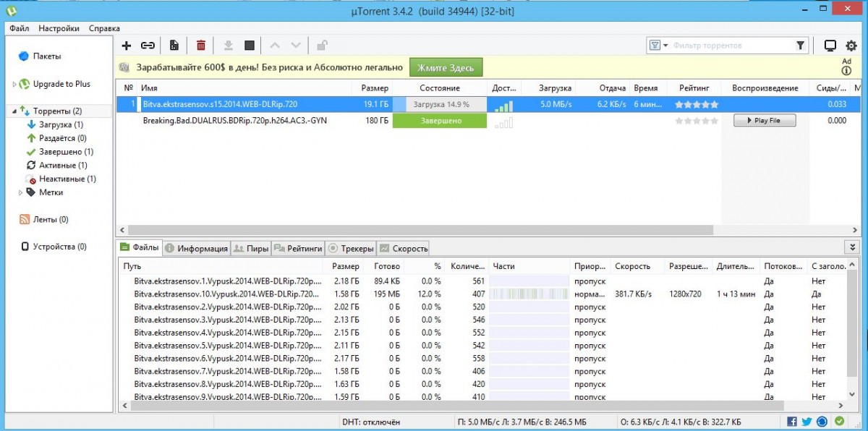Click Move Down Queue arrow icon
This screenshot has width=868, height=431.
coord(295,46)
